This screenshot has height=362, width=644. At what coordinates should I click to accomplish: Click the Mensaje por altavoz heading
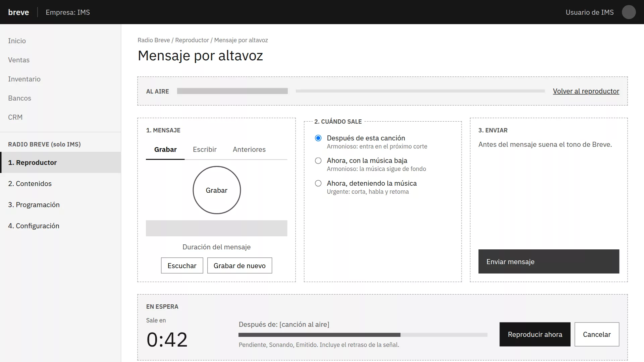coord(200,56)
